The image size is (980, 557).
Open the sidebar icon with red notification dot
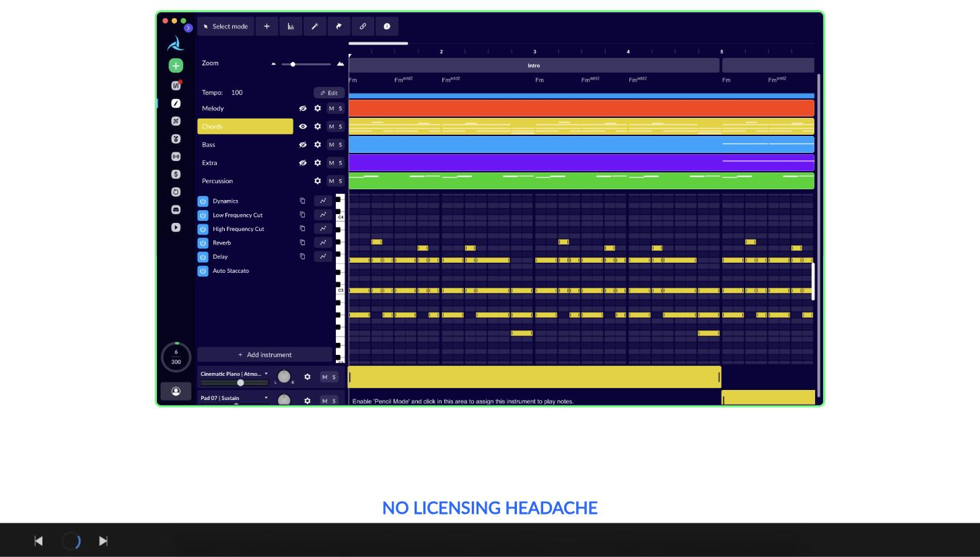pos(176,86)
